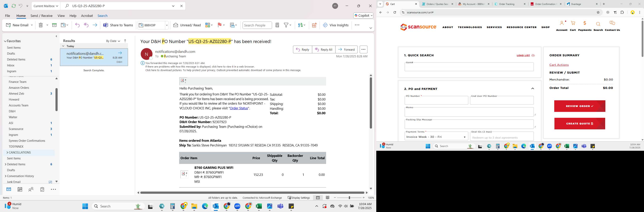
Task: Switch to Normal view in status bar
Action: [318, 198]
